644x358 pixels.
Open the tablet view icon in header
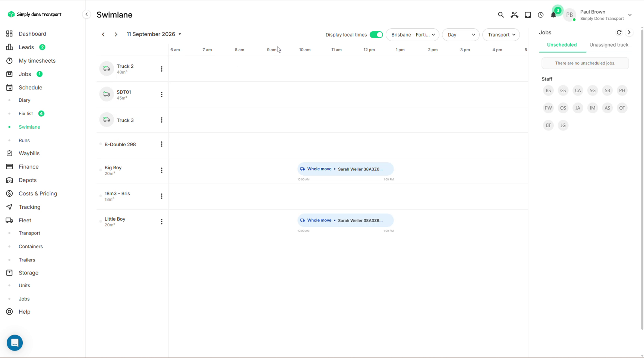(528, 15)
